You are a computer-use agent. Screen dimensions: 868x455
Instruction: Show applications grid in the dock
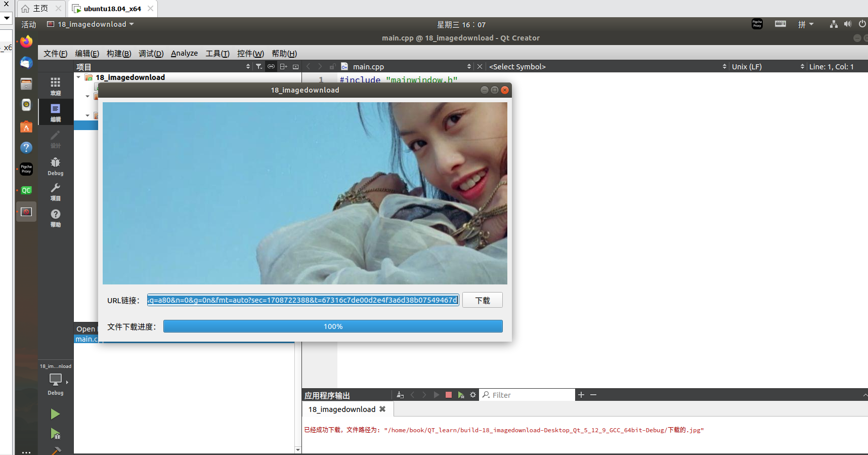26,452
